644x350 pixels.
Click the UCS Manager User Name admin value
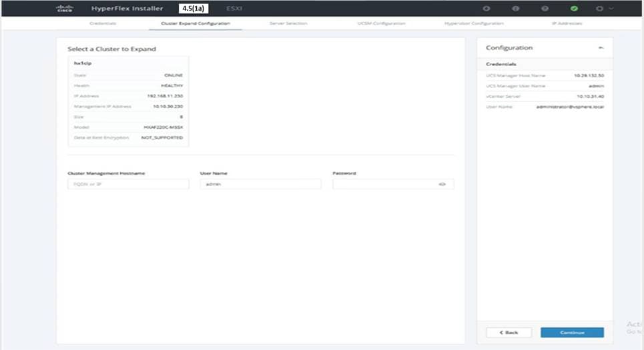tap(596, 86)
